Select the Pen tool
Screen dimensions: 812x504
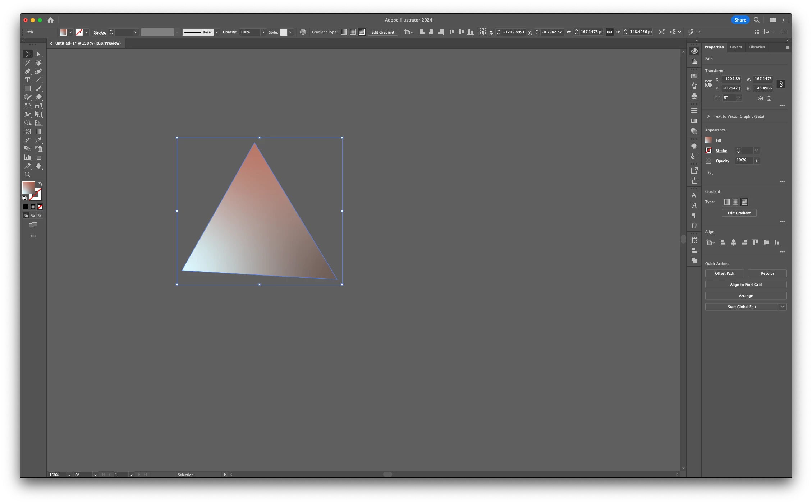27,71
